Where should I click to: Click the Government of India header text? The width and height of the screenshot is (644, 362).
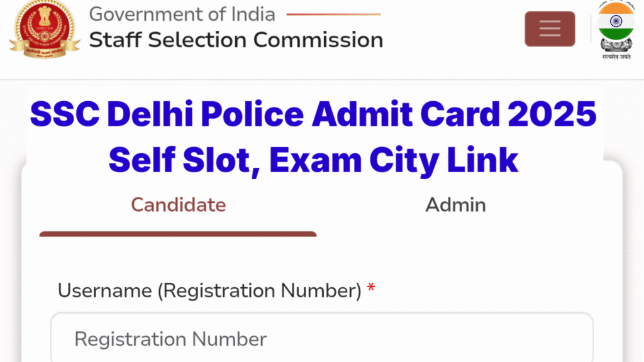tap(181, 14)
